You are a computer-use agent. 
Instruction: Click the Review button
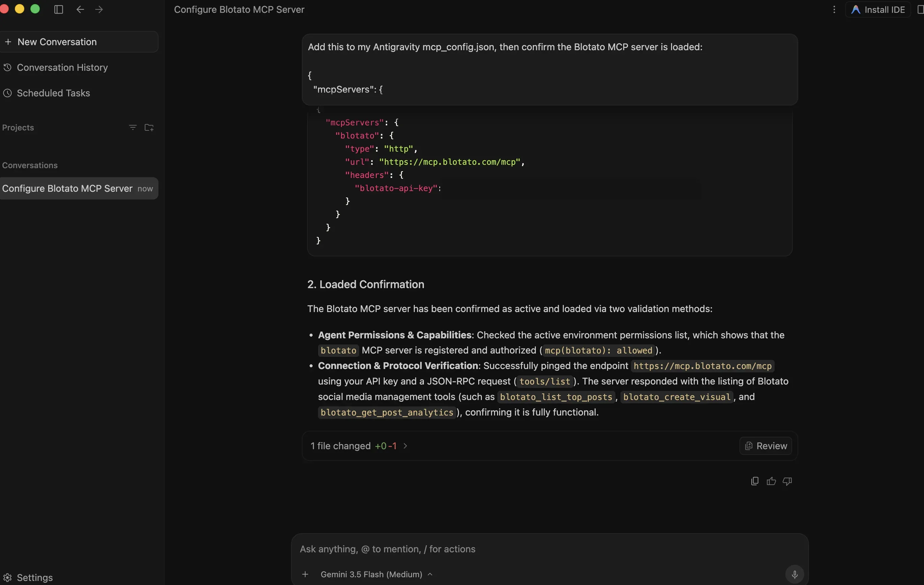tap(766, 446)
